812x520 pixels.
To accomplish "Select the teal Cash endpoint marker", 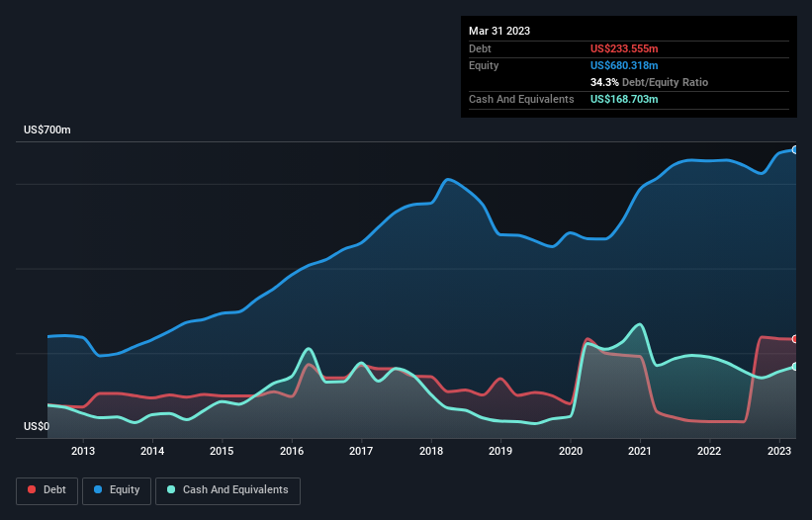I will tap(795, 367).
